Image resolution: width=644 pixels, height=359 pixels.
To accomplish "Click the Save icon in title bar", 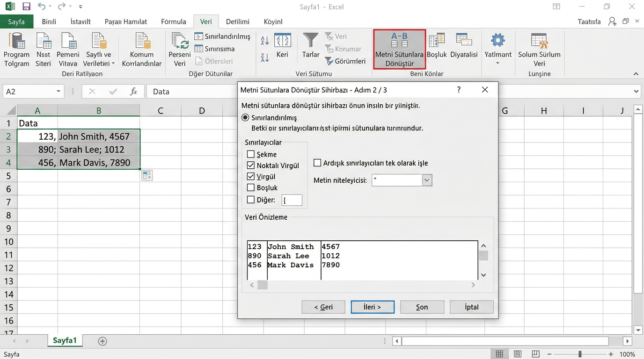I will point(26,7).
